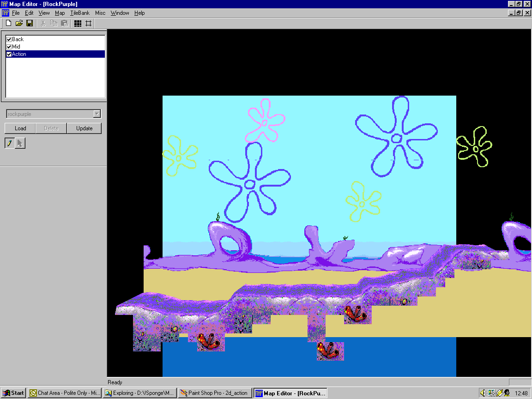Open the Map menu
The height and width of the screenshot is (399, 532).
point(60,13)
